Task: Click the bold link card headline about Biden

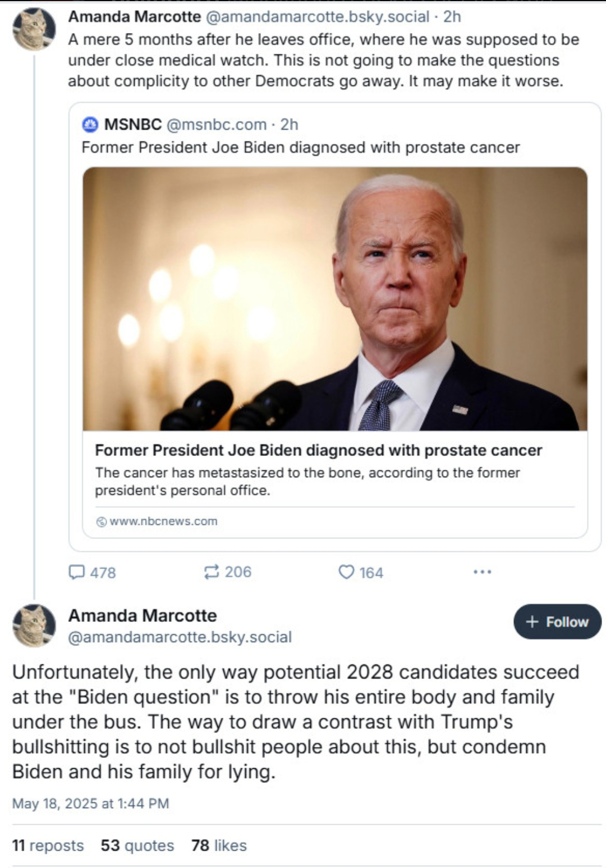Action: [x=318, y=450]
